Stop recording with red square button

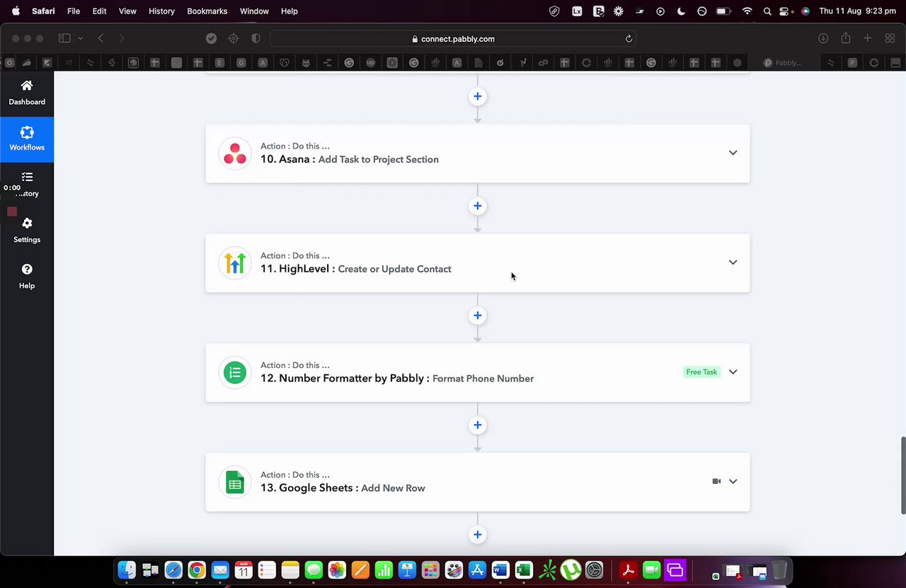[12, 212]
